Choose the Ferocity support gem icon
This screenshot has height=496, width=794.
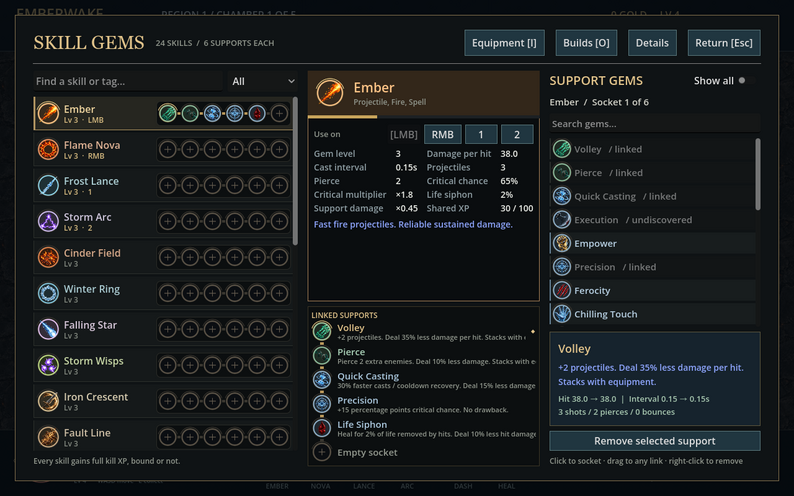[x=562, y=291]
